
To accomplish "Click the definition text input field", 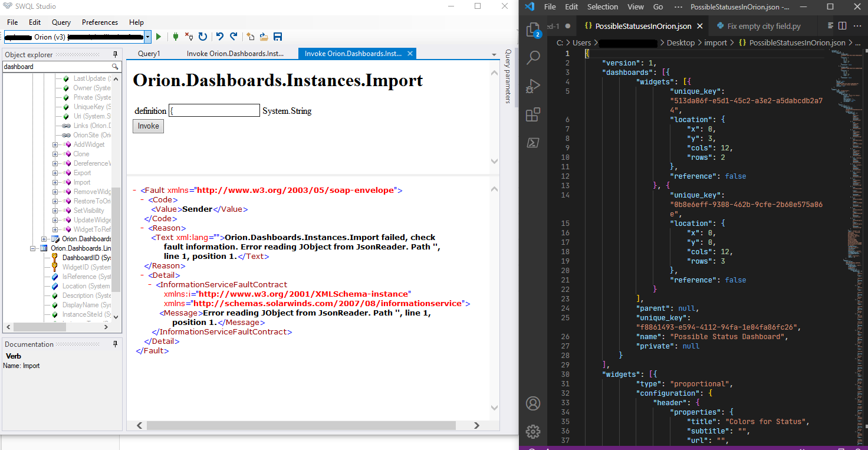I will pyautogui.click(x=214, y=110).
